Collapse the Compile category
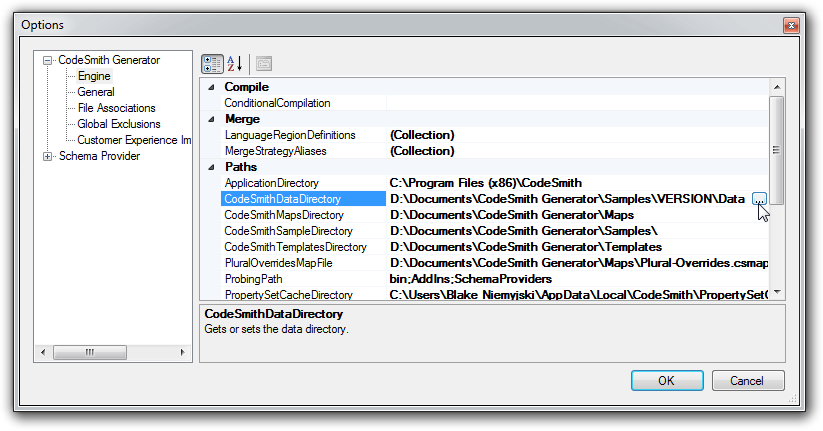Screen dimensions: 823x431 [211, 87]
